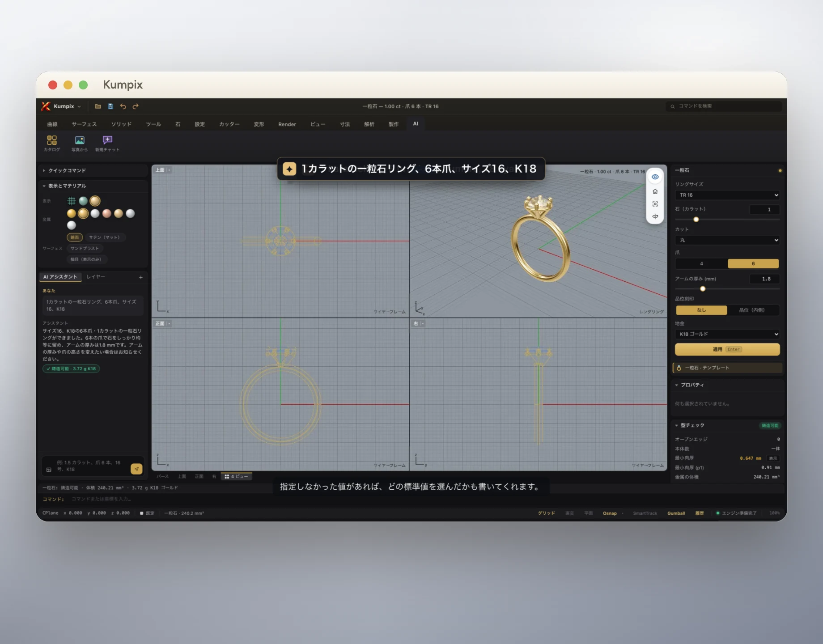823x644 pixels.
Task: Open the カット (丸) dropdown
Action: (x=727, y=240)
